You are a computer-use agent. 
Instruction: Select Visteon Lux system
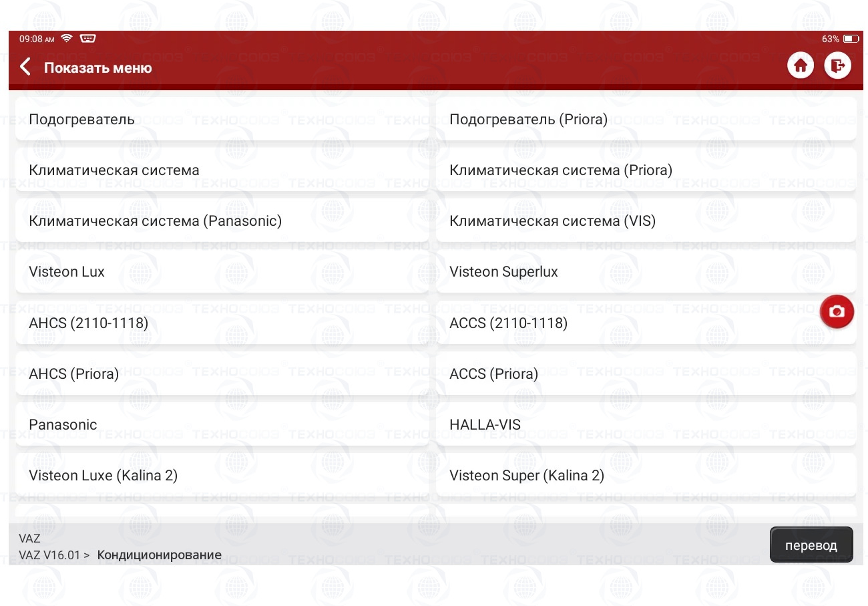click(222, 272)
